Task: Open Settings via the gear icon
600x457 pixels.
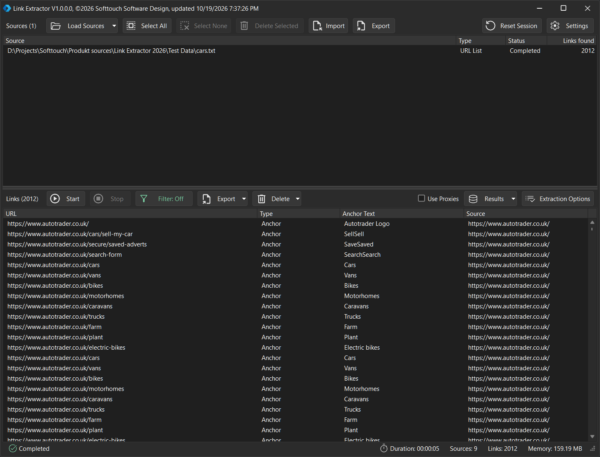Action: pos(555,26)
